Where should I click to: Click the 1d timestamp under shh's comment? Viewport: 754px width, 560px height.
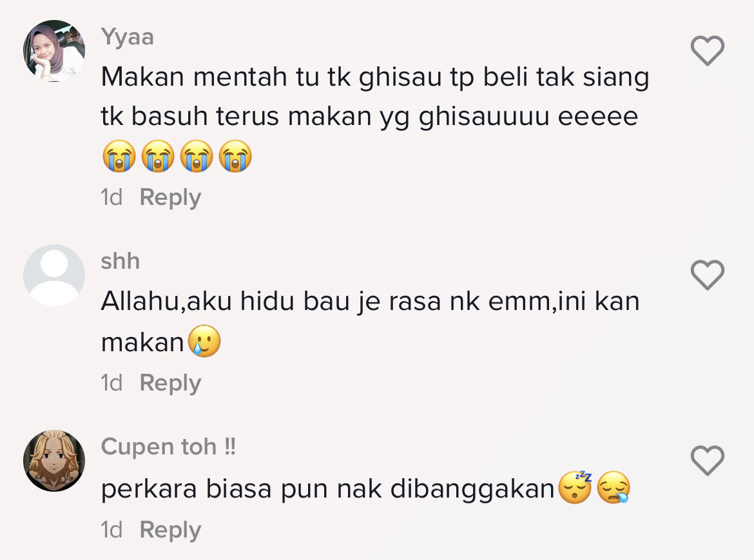111,383
